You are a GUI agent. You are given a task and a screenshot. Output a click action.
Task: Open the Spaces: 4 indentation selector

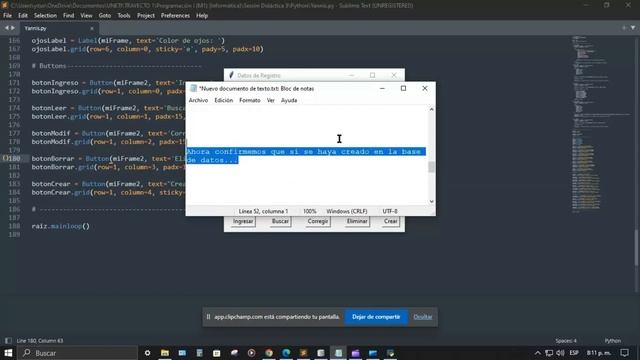point(566,340)
